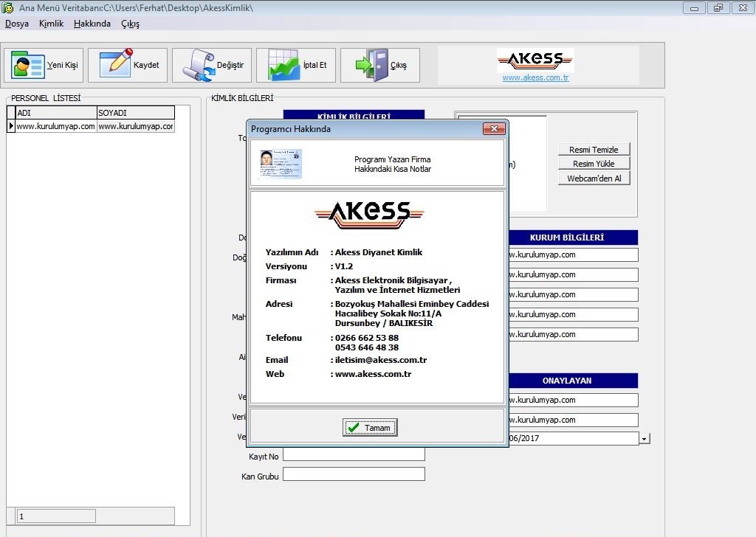This screenshot has height=537, width=756.
Task: Click the phone number 0543 646 48 38
Action: [x=367, y=347]
